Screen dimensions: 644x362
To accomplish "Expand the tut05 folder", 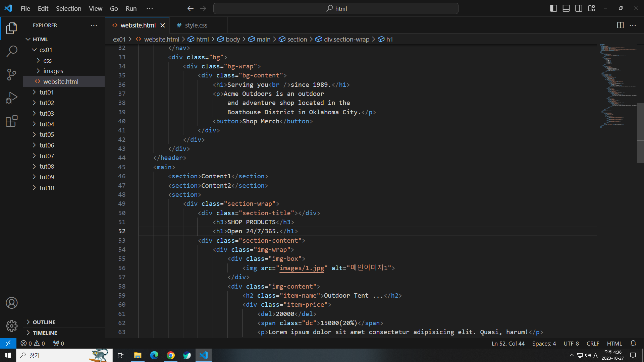I will tap(47, 134).
